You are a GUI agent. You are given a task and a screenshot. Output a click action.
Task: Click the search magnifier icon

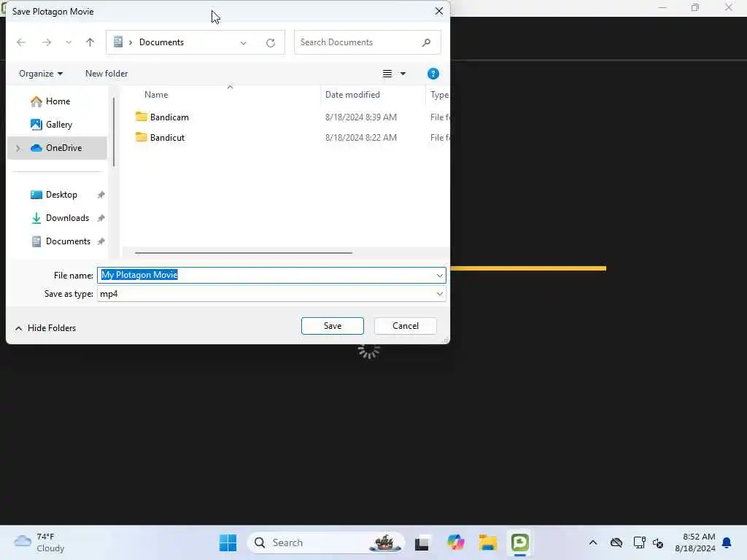[426, 42]
